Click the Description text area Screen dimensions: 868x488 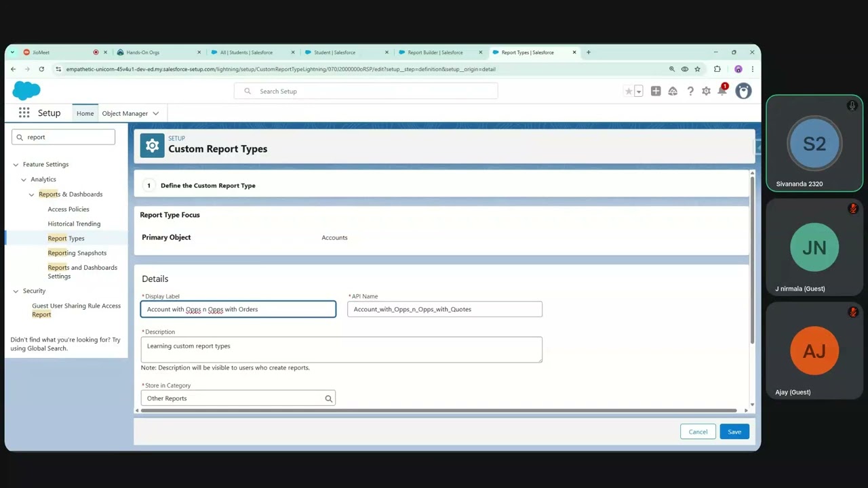[342, 350]
